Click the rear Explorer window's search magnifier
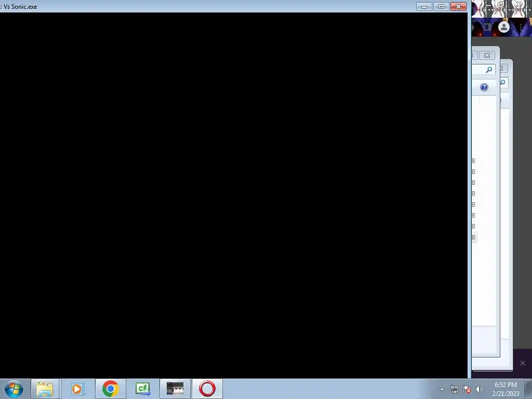Image resolution: width=532 pixels, height=399 pixels. pos(503,83)
